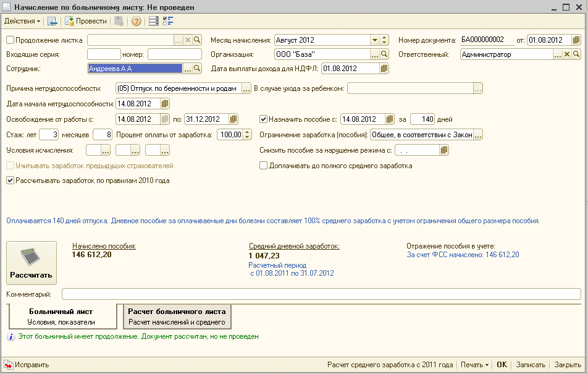
Task: Clear the Ответственный field
Action: click(567, 54)
